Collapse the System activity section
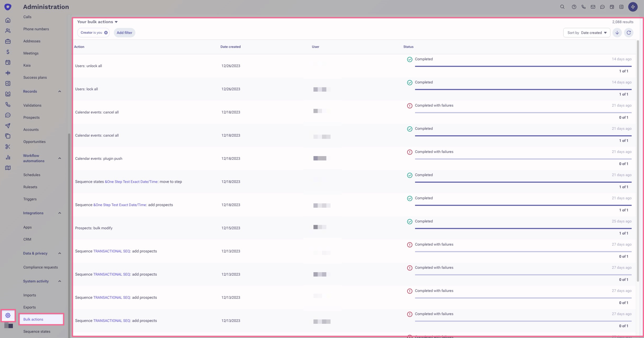Image resolution: width=644 pixels, height=338 pixels. pyautogui.click(x=60, y=281)
